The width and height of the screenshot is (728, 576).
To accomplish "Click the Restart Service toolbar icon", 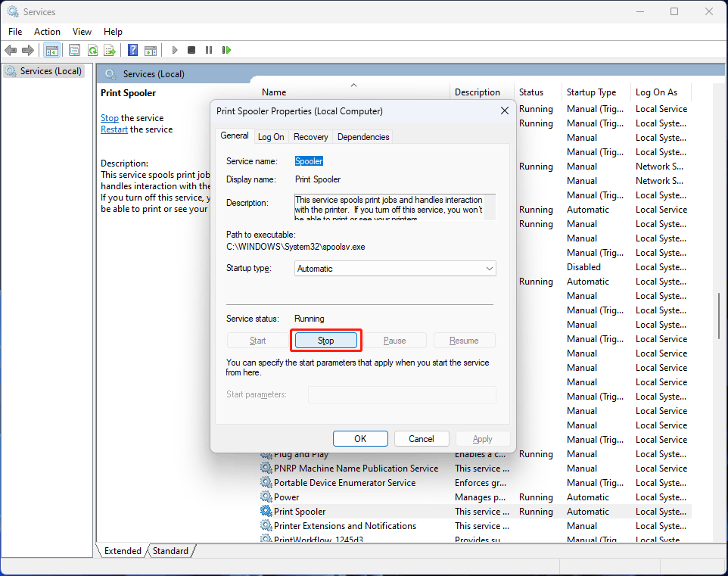I will tap(226, 50).
